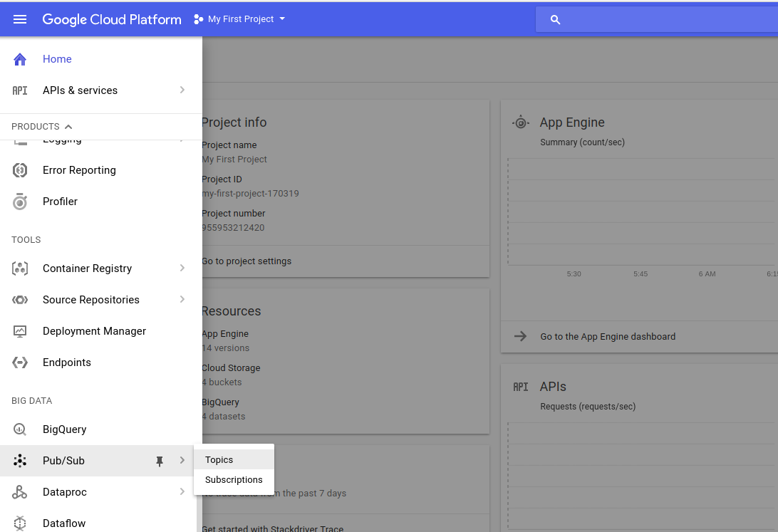Screen dimensions: 778x532
Task: Select Topics in Pub/Sub submenu
Action: pos(234,459)
